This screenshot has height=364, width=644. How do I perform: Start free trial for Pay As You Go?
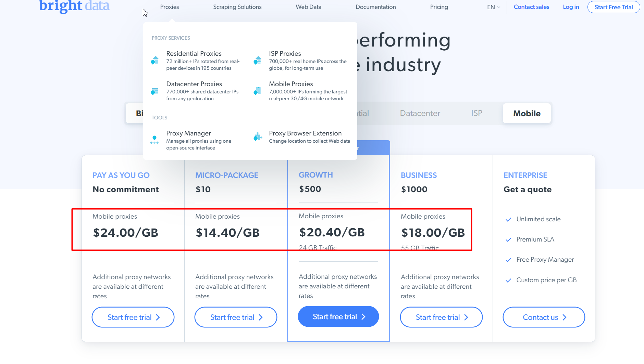click(x=133, y=317)
